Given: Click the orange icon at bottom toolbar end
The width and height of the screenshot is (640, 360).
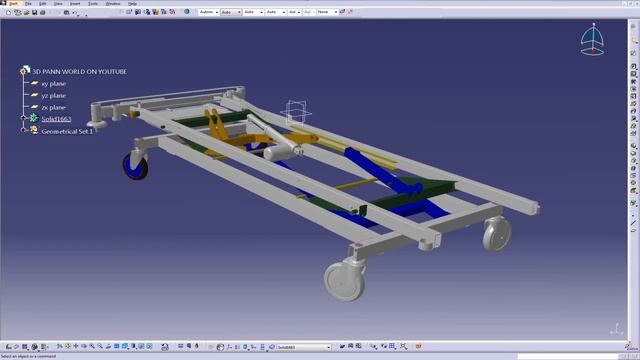Looking at the screenshot, I should (418, 346).
